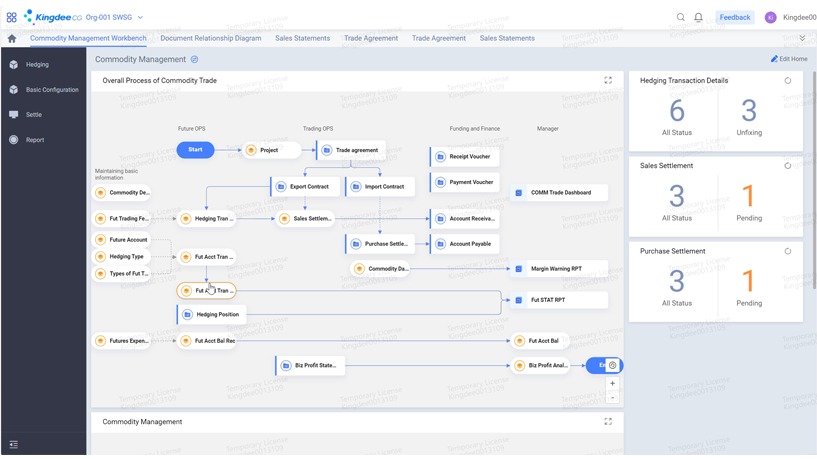Viewport: 817px width, 459px height.
Task: Expand the Hedging sidebar menu
Action: (x=37, y=65)
